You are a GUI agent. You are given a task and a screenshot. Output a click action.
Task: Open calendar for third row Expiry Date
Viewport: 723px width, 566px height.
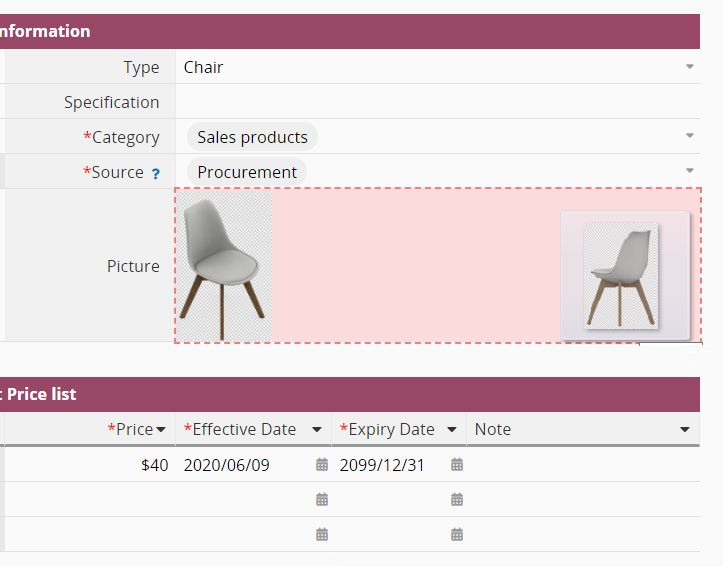point(457,535)
